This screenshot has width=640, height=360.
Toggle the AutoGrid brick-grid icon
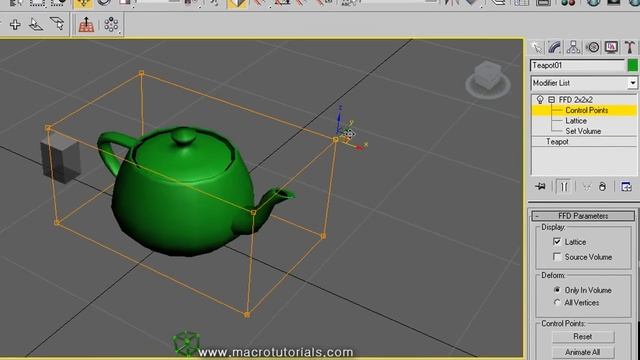click(86, 24)
